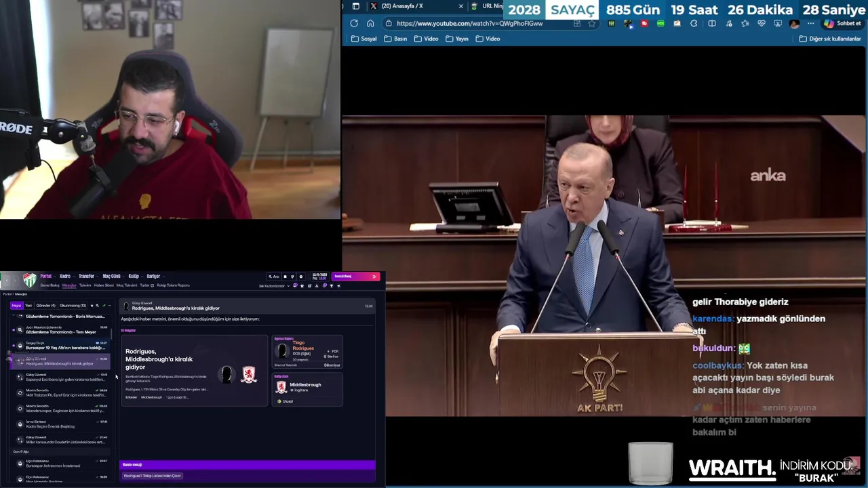
Task: Expand the Sık Kullanılanlar dropdown
Action: 274,285
